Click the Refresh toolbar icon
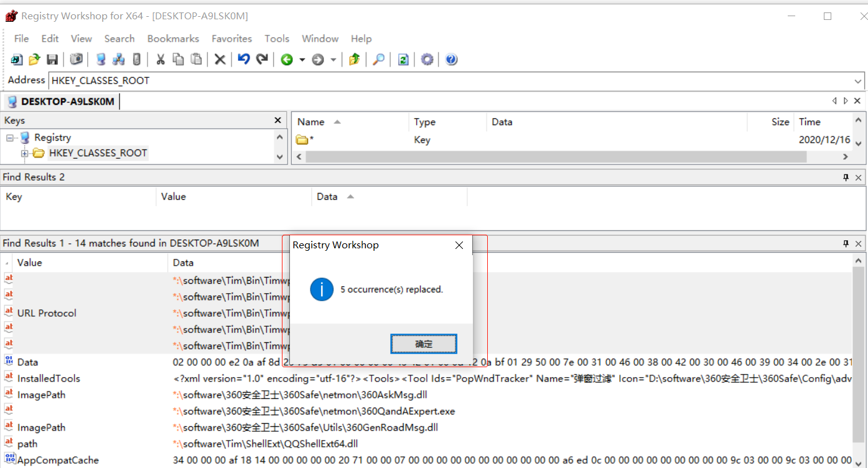The image size is (868, 468). click(x=403, y=60)
